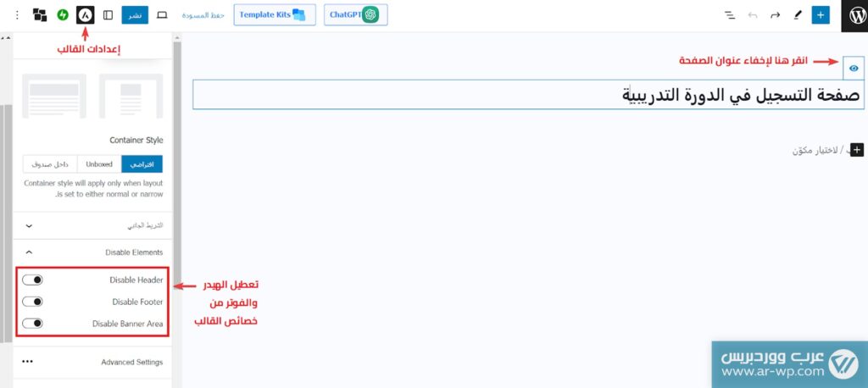
Task: Open the Astra theme settings icon
Action: [x=86, y=15]
